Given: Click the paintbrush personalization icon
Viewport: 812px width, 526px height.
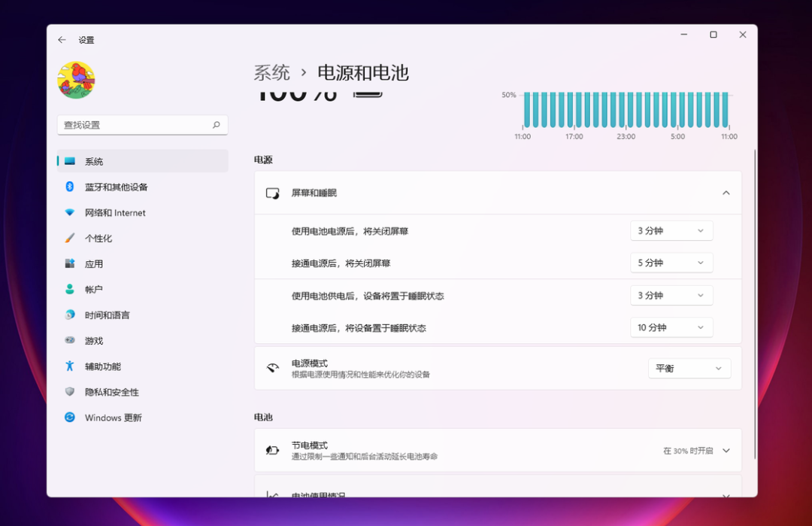Looking at the screenshot, I should [70, 238].
